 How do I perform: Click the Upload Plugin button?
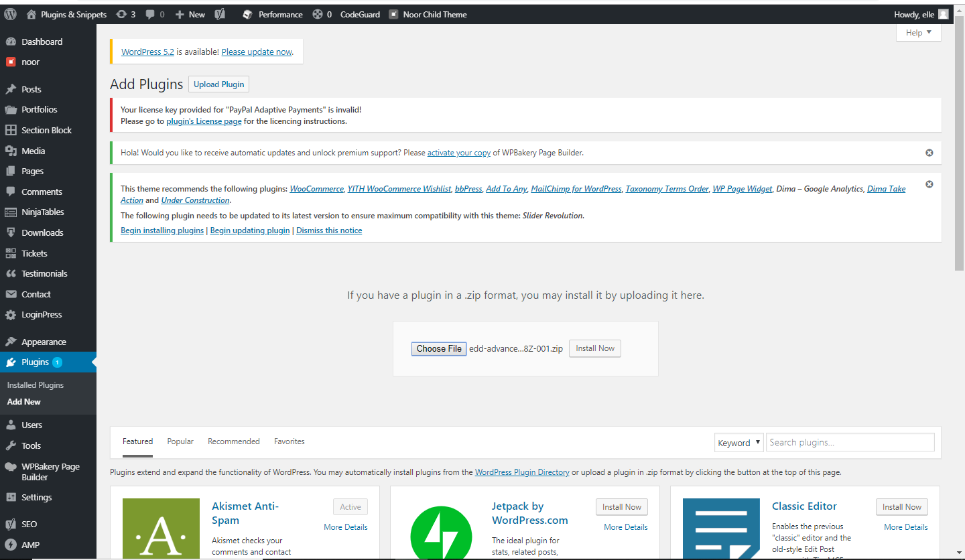219,84
